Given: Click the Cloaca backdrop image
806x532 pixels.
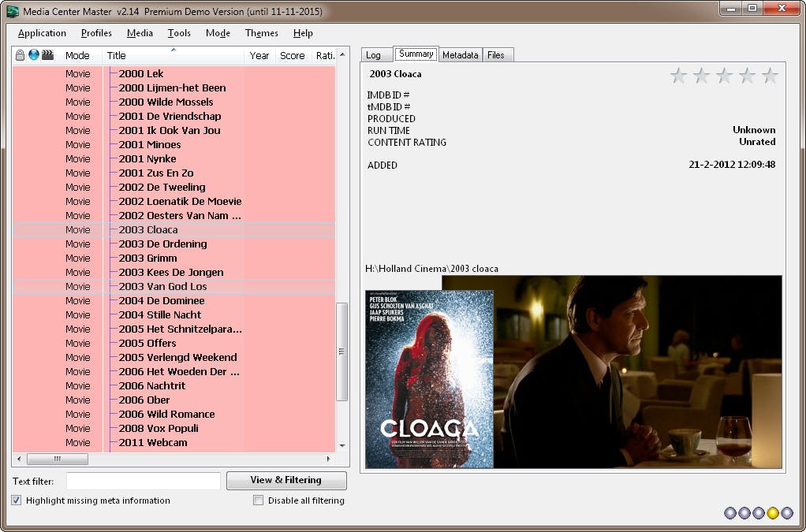Looking at the screenshot, I should (638, 372).
